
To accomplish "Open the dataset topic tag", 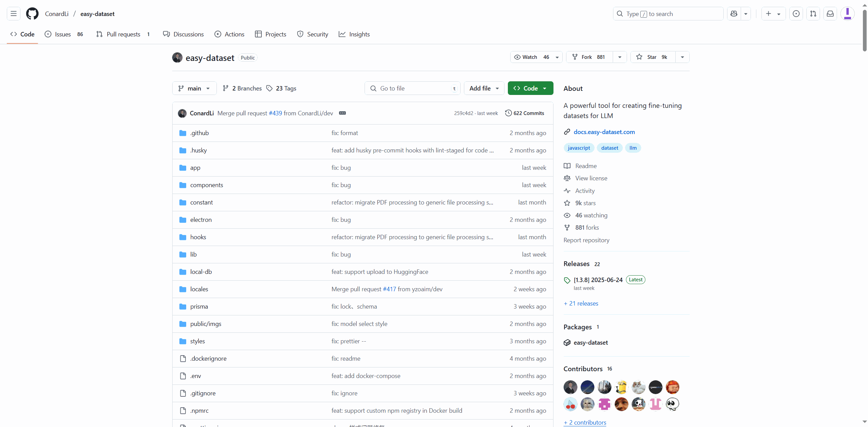I will 610,148.
